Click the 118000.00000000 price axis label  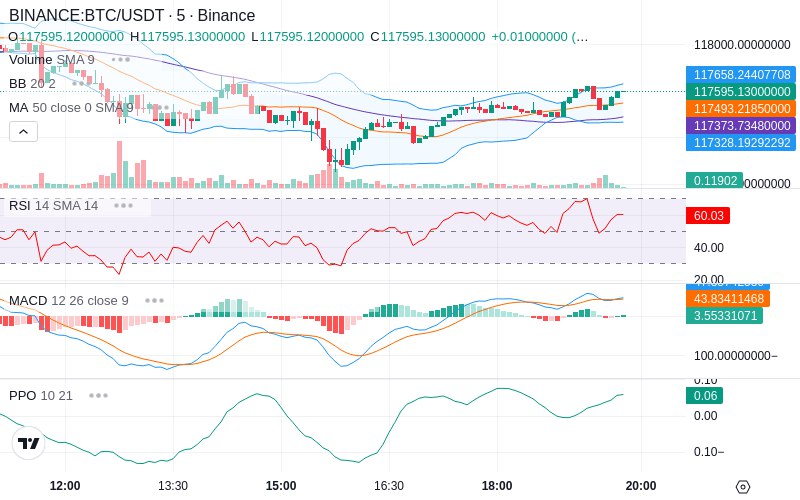pos(742,45)
